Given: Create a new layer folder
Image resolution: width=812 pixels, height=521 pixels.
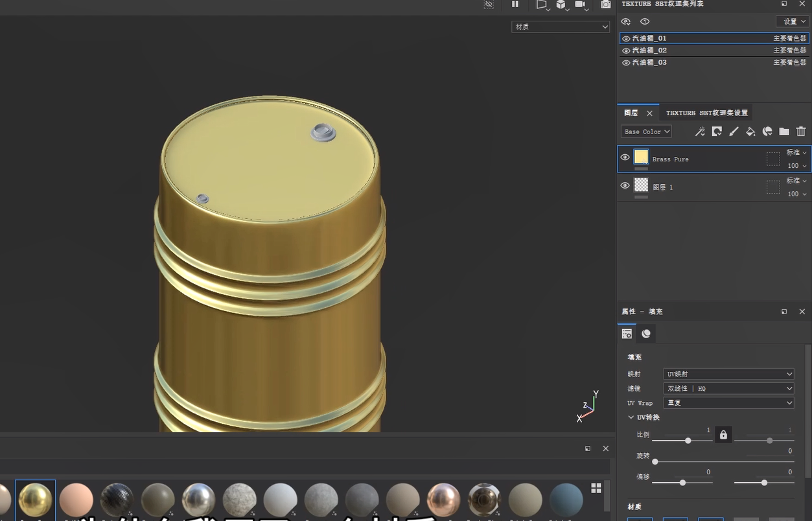Looking at the screenshot, I should click(784, 132).
